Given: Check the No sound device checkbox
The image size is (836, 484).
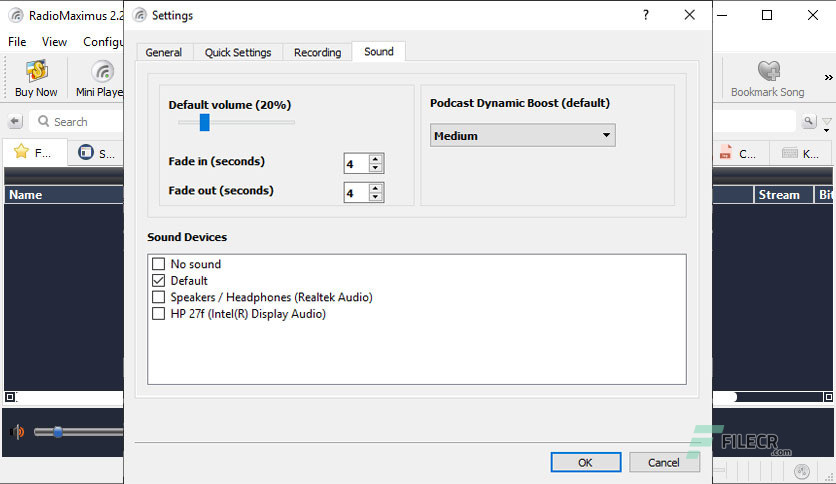Looking at the screenshot, I should (x=158, y=264).
